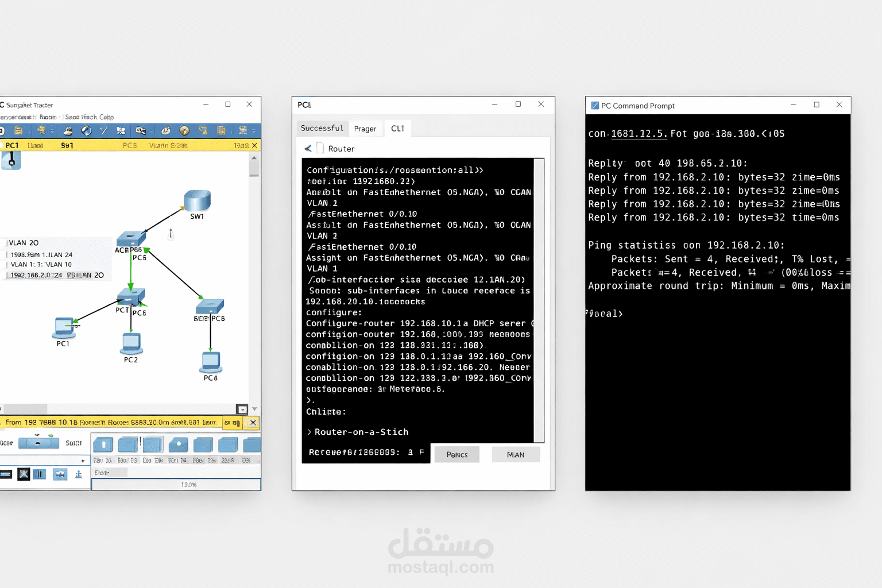Click the 13.0% progress bar at the bottom
The width and height of the screenshot is (882, 588).
[176, 485]
